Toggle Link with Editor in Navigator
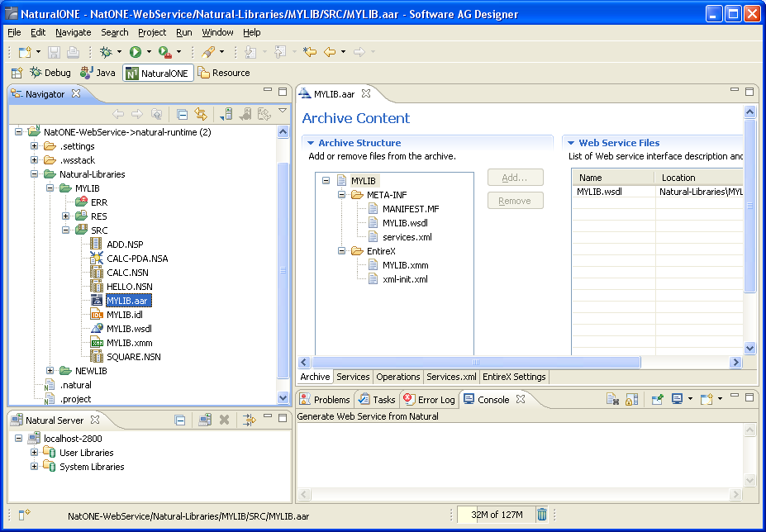Image resolution: width=766 pixels, height=532 pixels. [x=201, y=114]
